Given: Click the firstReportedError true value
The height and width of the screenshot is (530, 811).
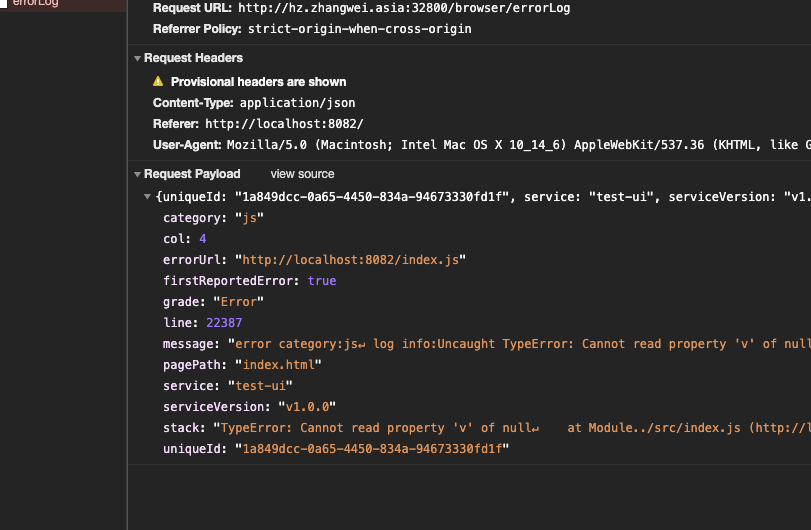Looking at the screenshot, I should coord(322,281).
